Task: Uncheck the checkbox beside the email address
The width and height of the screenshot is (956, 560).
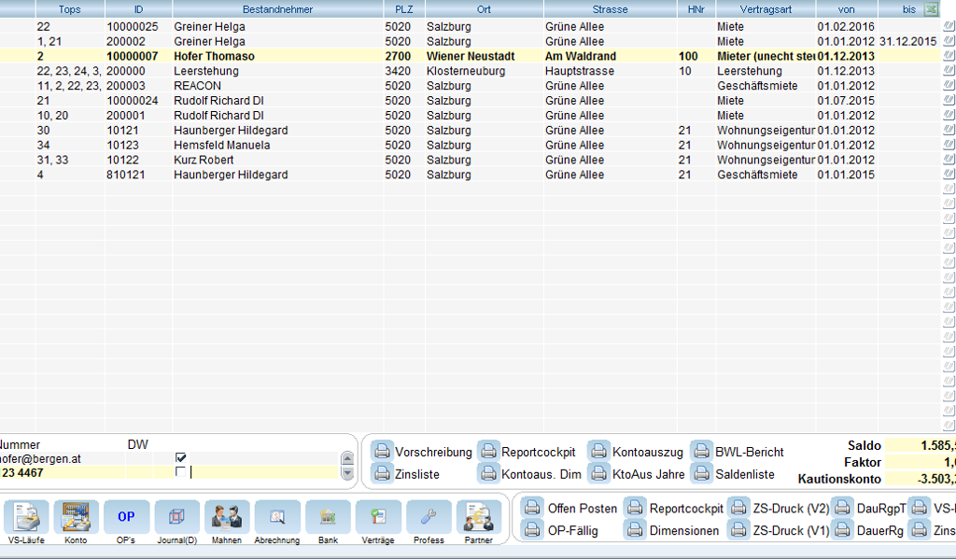Action: coord(181,458)
